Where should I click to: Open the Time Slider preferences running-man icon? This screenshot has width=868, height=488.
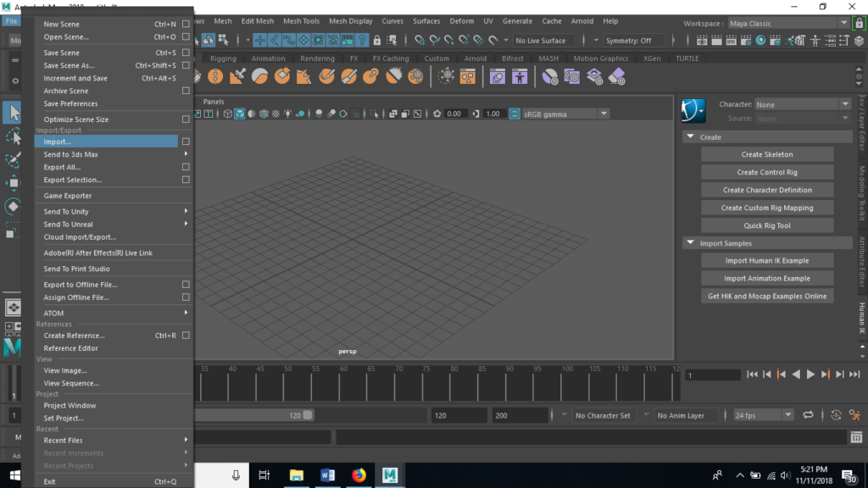pyautogui.click(x=854, y=415)
